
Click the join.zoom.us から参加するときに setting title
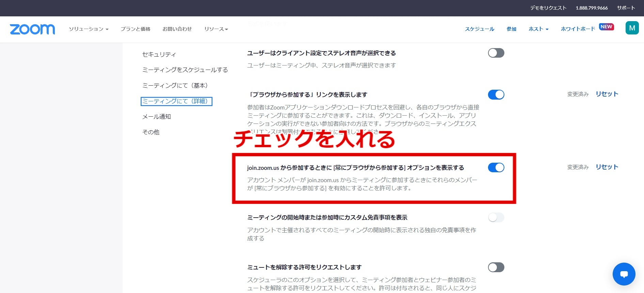coord(356,168)
